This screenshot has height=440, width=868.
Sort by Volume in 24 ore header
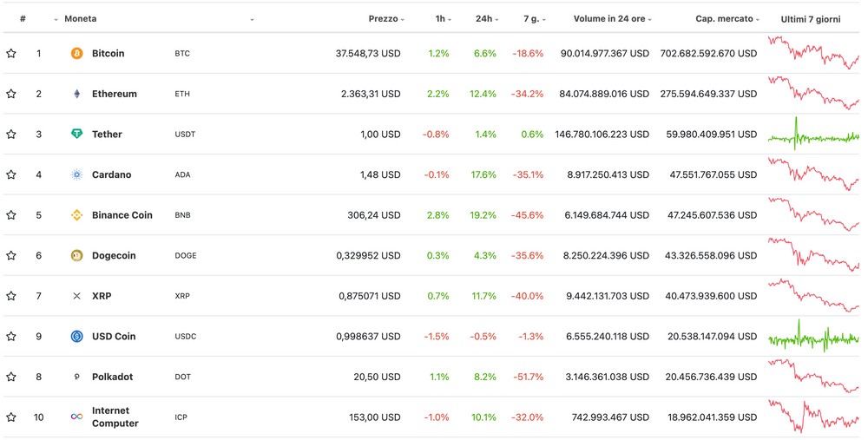click(x=613, y=19)
